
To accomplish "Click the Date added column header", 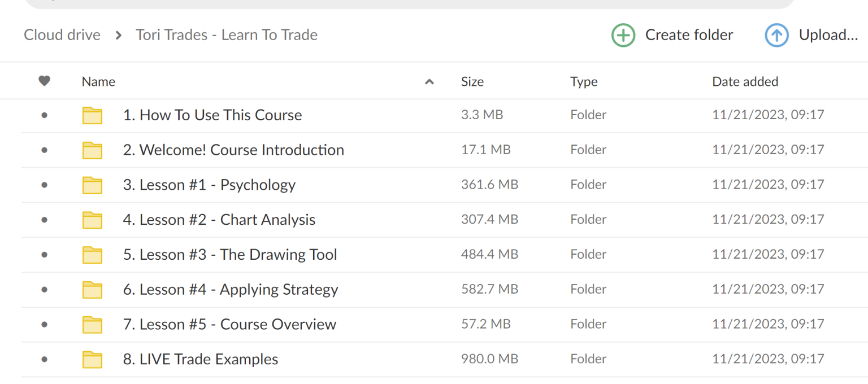I will (745, 81).
